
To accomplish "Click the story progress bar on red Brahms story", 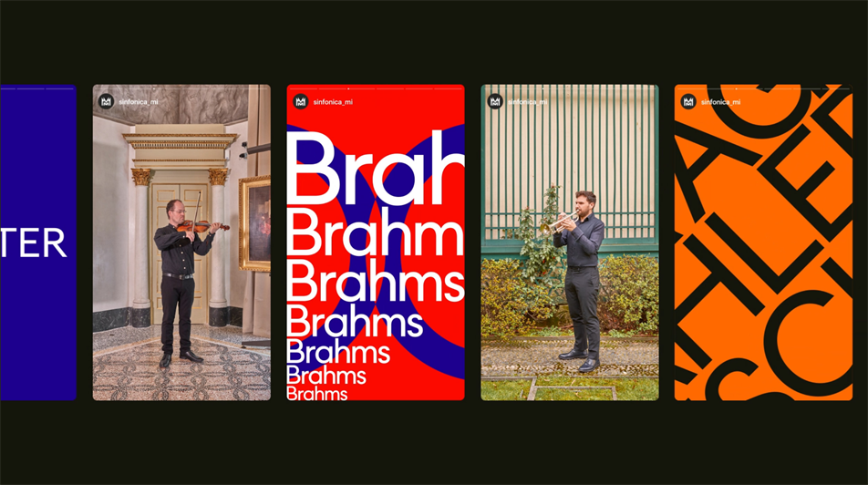I will click(376, 88).
